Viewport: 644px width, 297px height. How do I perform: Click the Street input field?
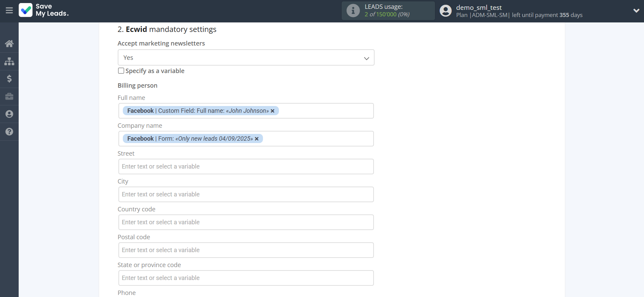click(246, 167)
